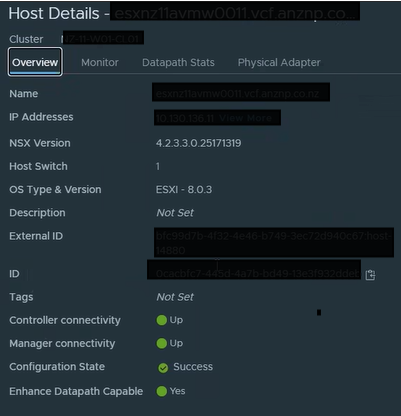
Task: Click the ESXI - 8.0.3 version text
Action: pyautogui.click(x=184, y=189)
